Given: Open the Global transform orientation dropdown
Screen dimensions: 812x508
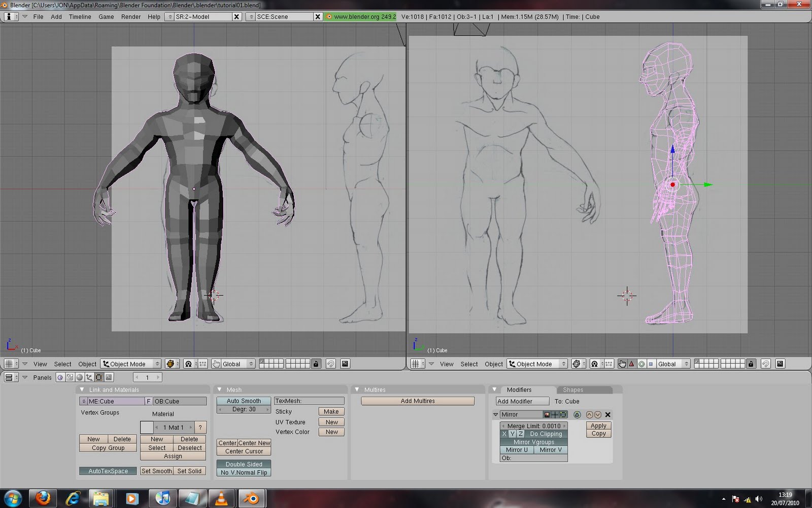Looking at the screenshot, I should click(x=232, y=364).
